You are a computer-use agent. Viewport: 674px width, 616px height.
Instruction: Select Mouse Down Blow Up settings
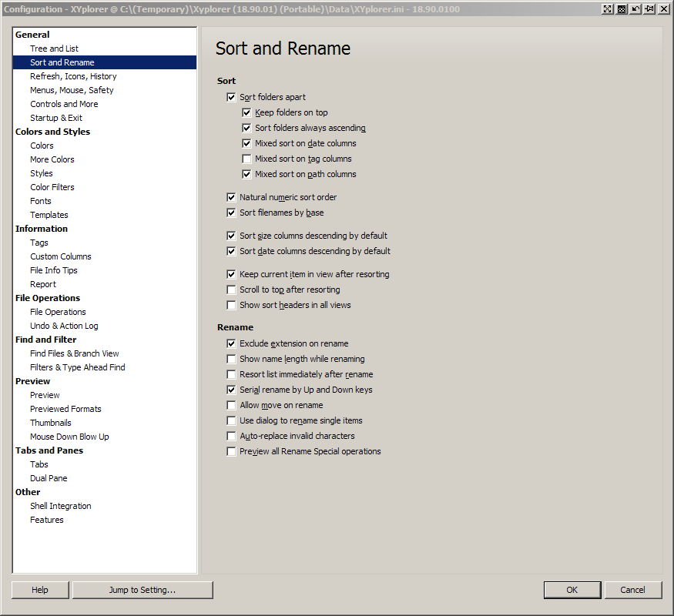pos(69,437)
